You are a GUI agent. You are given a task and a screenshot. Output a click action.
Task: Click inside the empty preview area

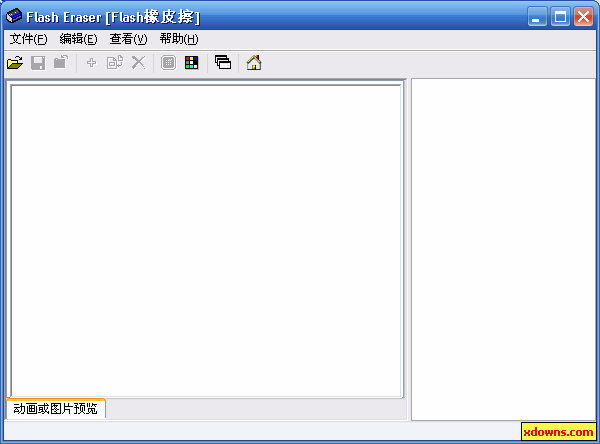point(207,241)
